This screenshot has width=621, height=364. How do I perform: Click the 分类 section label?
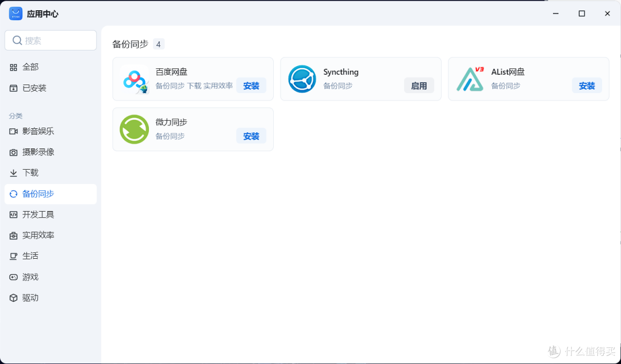(16, 116)
